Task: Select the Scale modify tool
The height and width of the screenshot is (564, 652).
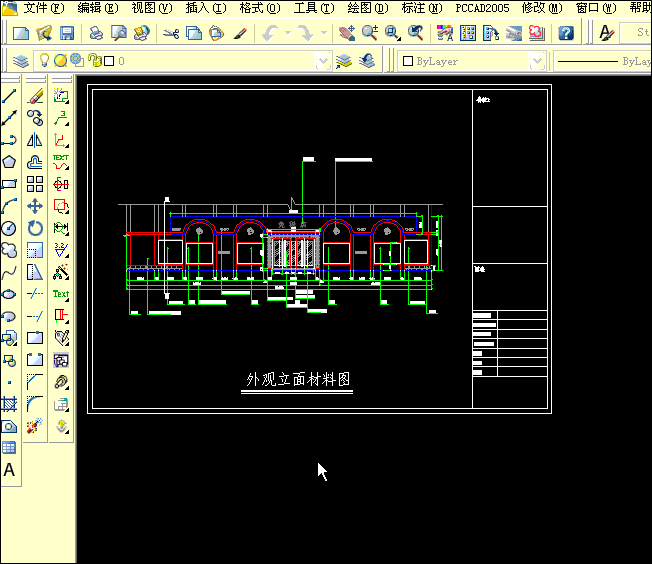Action: (x=35, y=250)
